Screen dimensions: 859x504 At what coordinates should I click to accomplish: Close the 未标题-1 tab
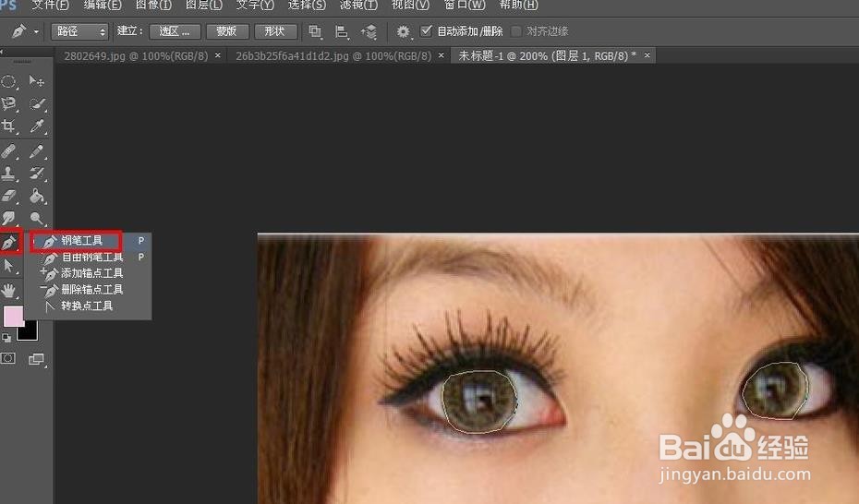coord(647,55)
